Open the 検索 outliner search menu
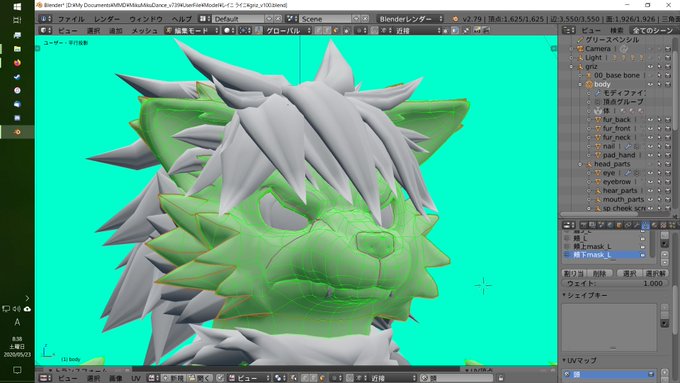 click(x=616, y=30)
